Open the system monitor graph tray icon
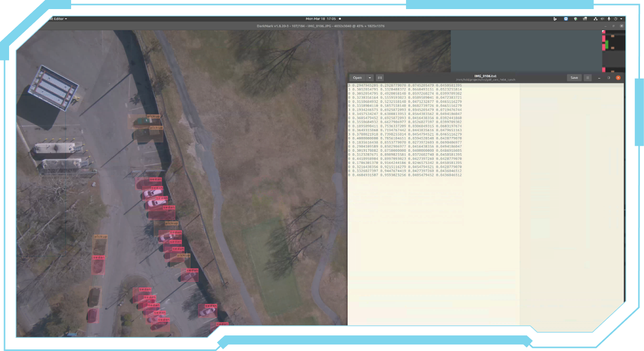Viewport: 644px width, 351px height. 585,18
